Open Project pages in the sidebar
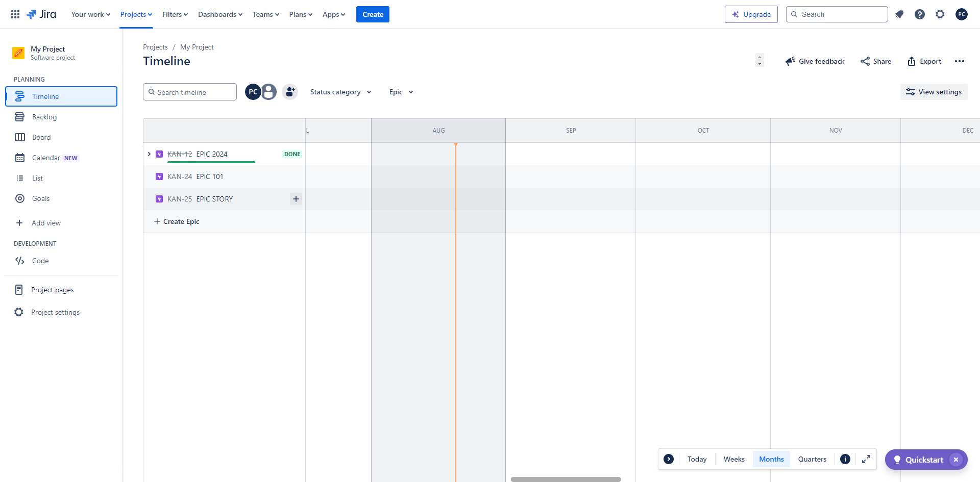The image size is (980, 482). click(61, 290)
